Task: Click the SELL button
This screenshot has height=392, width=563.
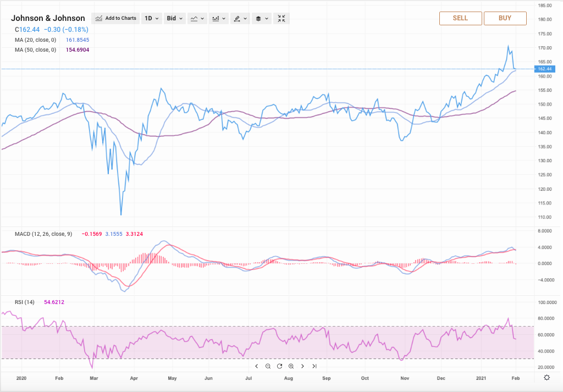Action: 460,18
